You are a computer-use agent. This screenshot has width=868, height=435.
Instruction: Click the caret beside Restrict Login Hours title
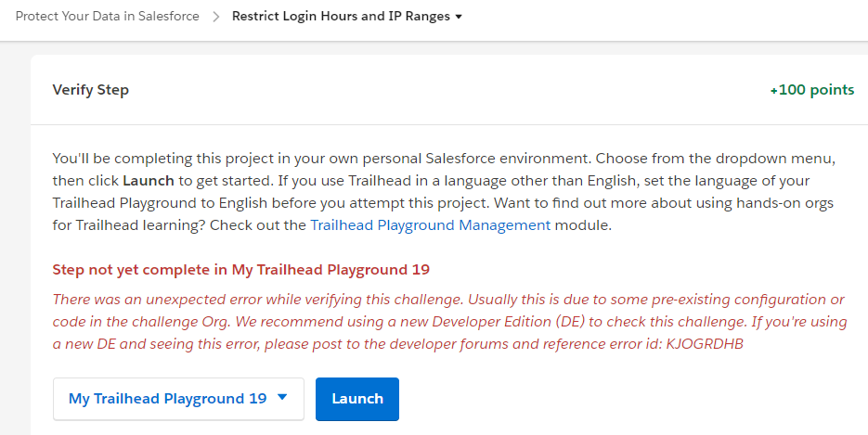coord(459,17)
